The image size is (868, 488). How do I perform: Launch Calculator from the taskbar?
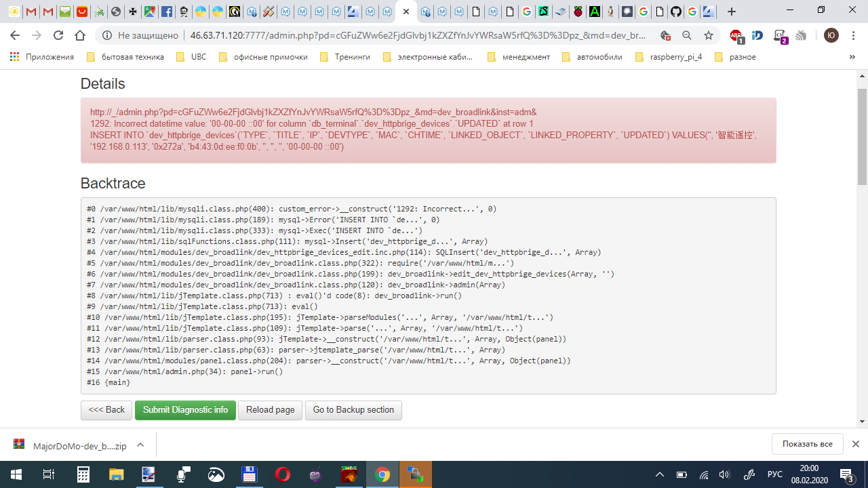pyautogui.click(x=83, y=474)
